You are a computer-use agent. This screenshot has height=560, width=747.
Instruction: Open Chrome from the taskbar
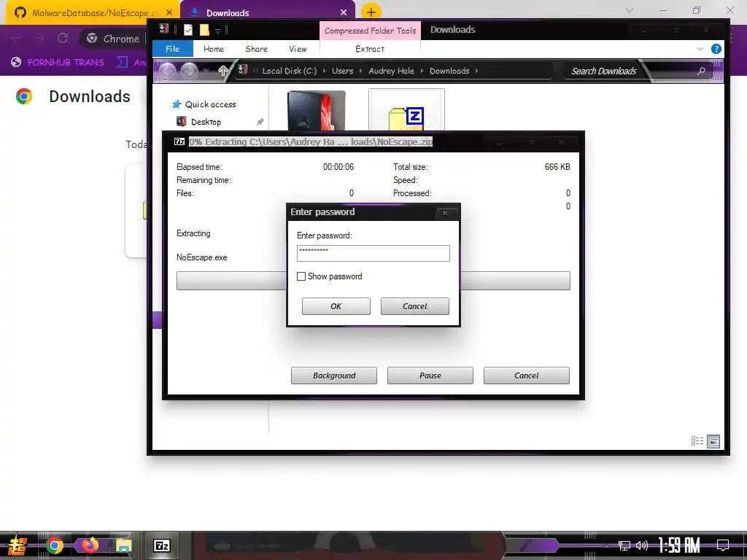(54, 545)
